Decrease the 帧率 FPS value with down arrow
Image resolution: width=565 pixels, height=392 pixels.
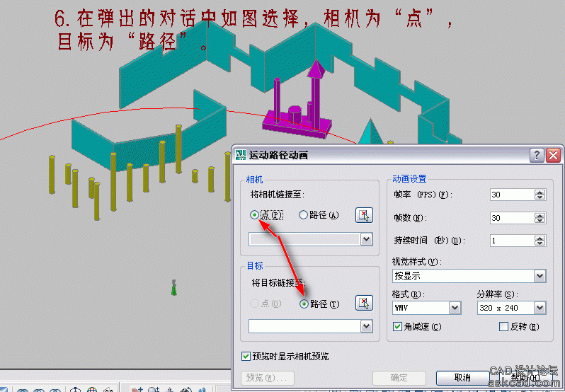(x=540, y=197)
